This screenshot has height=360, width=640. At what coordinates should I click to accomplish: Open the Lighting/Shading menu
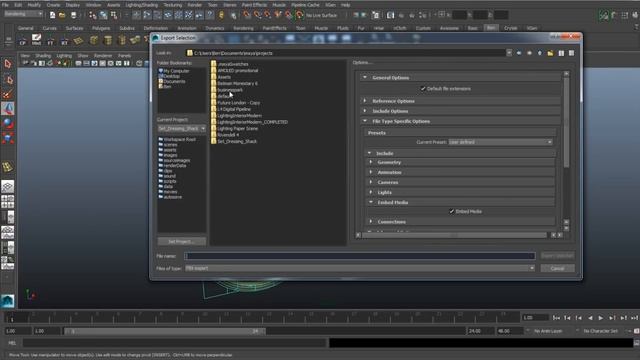[142, 5]
